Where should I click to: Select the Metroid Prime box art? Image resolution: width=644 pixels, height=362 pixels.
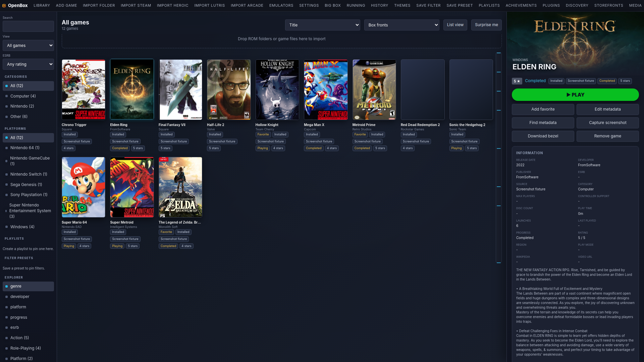[x=374, y=89]
